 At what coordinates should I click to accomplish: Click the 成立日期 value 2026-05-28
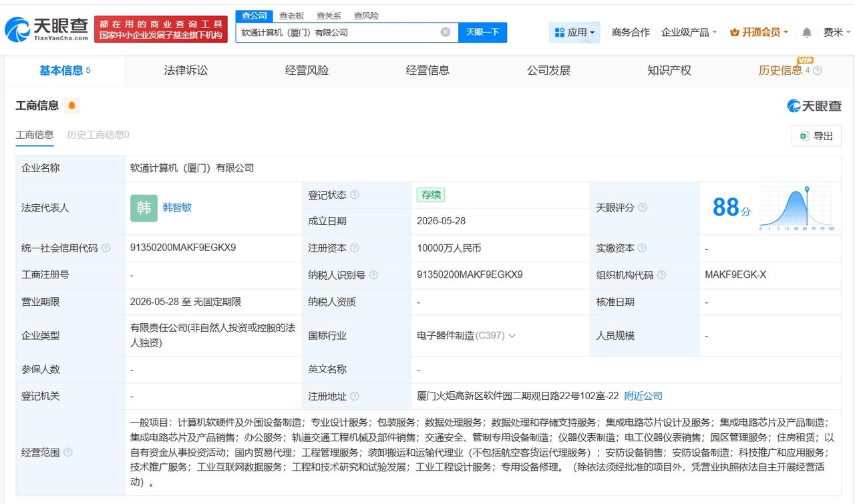[x=441, y=221]
